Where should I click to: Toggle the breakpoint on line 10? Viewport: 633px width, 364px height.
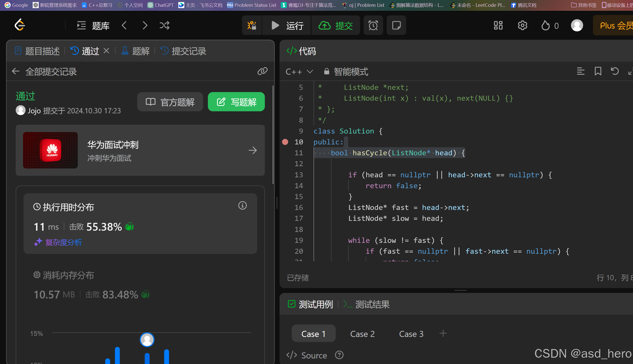(285, 142)
